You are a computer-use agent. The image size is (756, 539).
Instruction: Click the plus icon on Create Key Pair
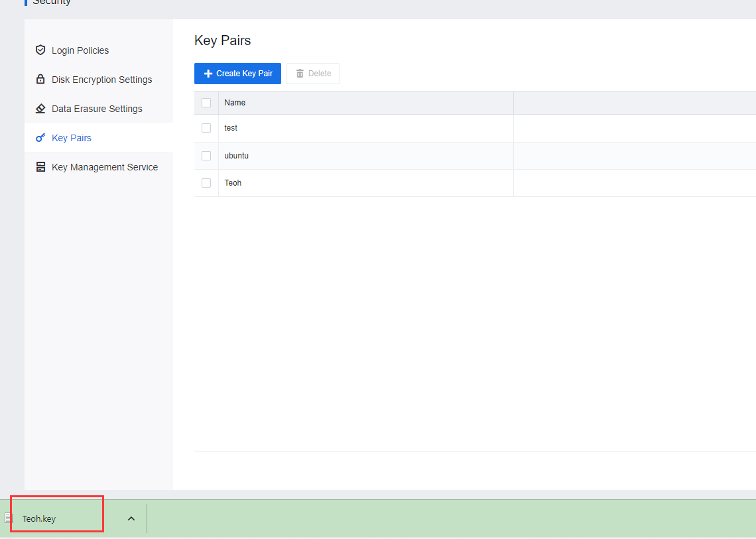(208, 74)
